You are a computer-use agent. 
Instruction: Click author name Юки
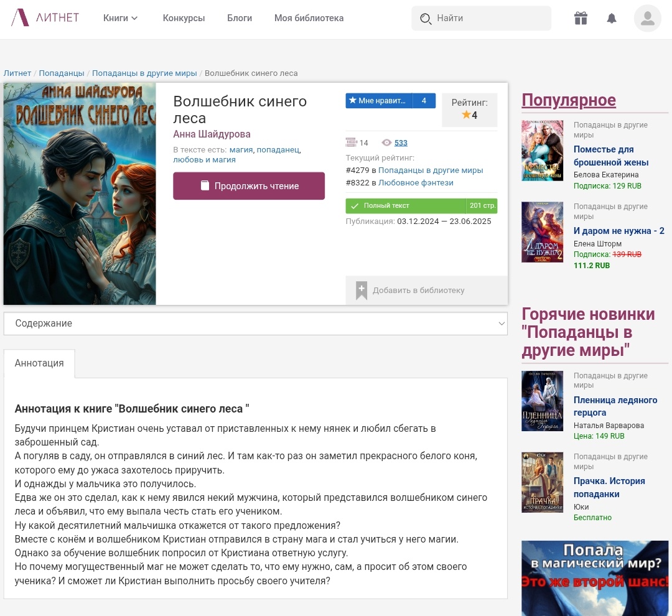581,507
